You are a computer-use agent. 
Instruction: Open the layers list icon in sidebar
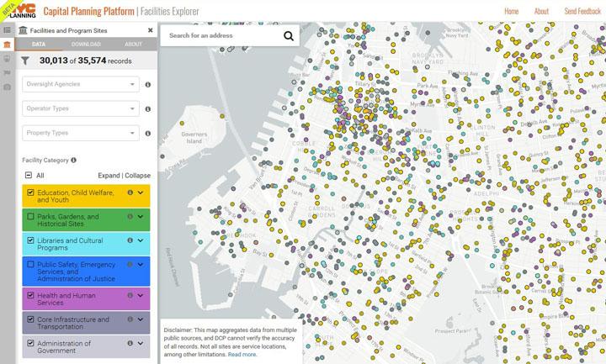[x=8, y=30]
